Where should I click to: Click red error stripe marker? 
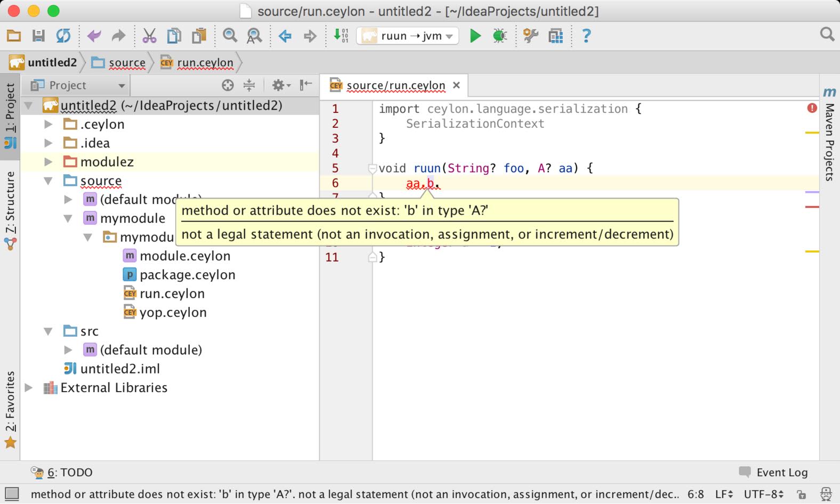(812, 207)
